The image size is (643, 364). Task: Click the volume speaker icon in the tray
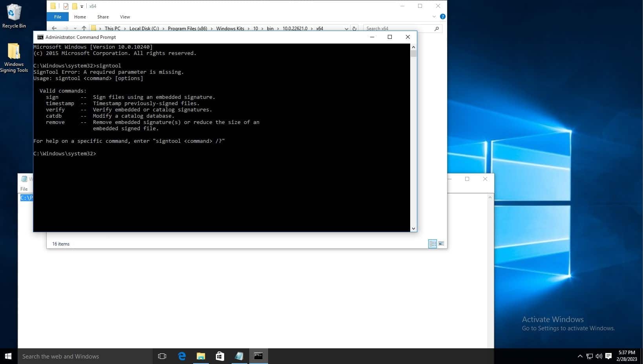point(599,356)
